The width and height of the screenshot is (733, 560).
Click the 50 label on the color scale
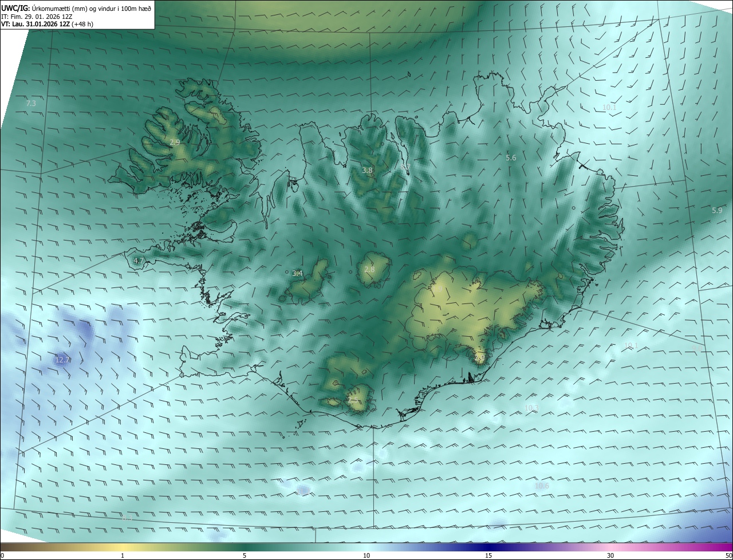[728, 555]
